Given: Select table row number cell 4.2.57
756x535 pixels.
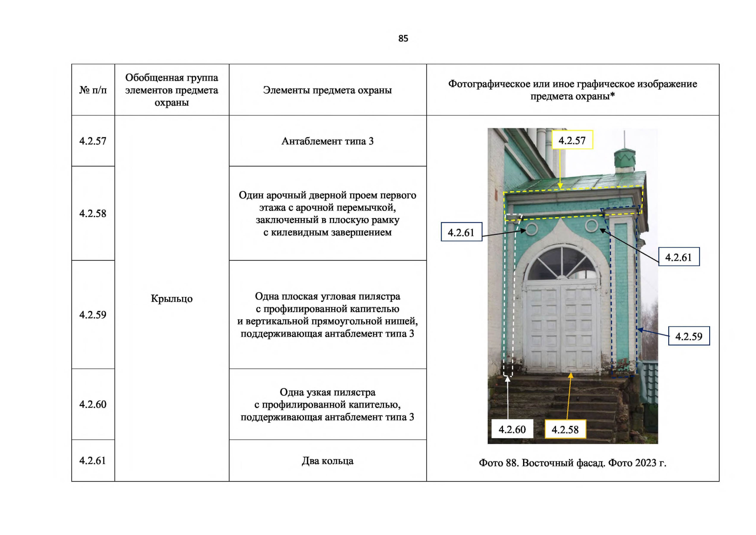Looking at the screenshot, I should [93, 141].
